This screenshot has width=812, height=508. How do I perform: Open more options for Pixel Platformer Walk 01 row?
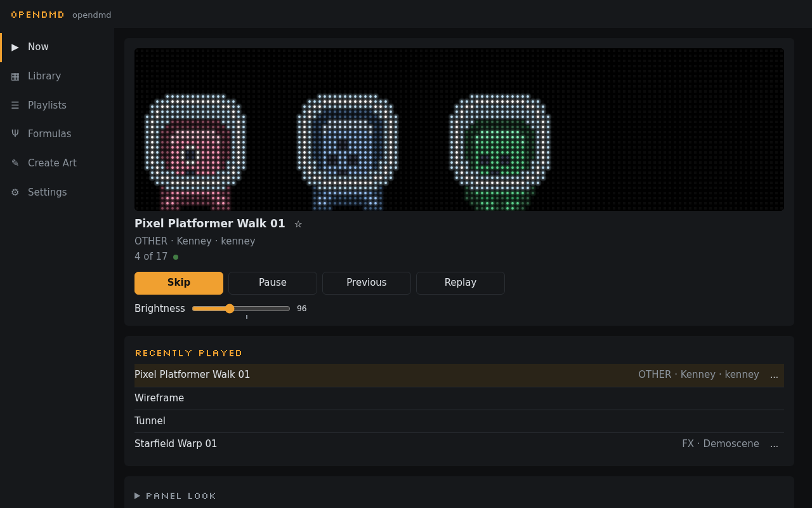[774, 375]
